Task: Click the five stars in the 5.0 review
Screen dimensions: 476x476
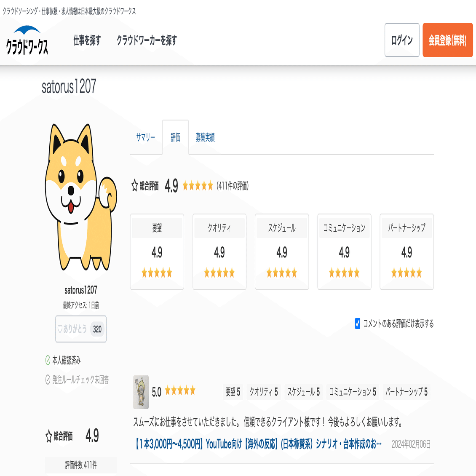Action: [180, 391]
